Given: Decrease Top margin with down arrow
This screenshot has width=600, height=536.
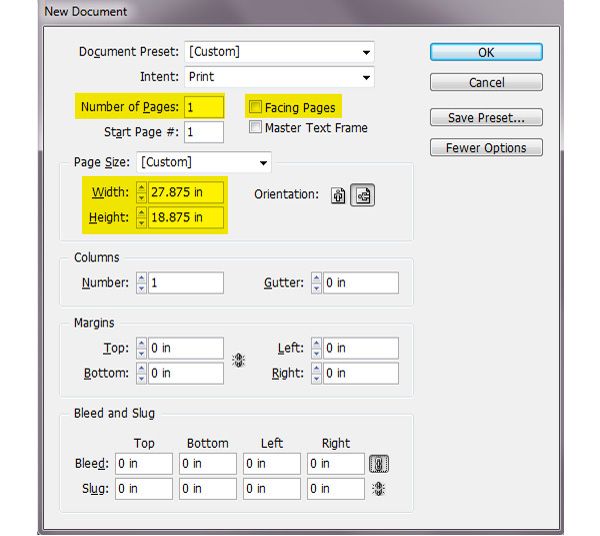Looking at the screenshot, I should pos(142,353).
